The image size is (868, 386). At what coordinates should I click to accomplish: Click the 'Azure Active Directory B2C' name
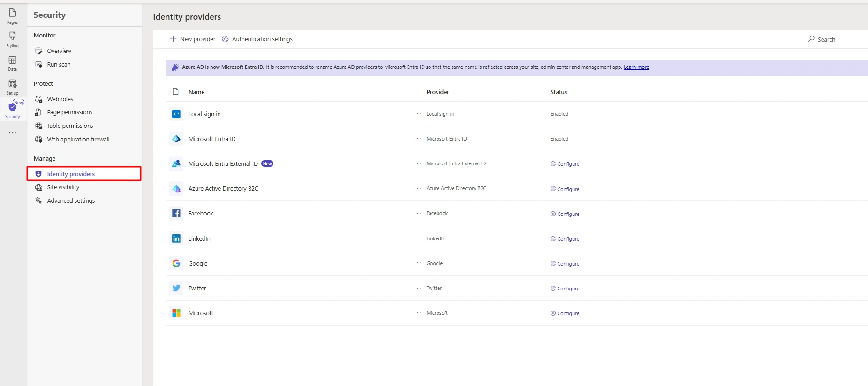point(223,188)
